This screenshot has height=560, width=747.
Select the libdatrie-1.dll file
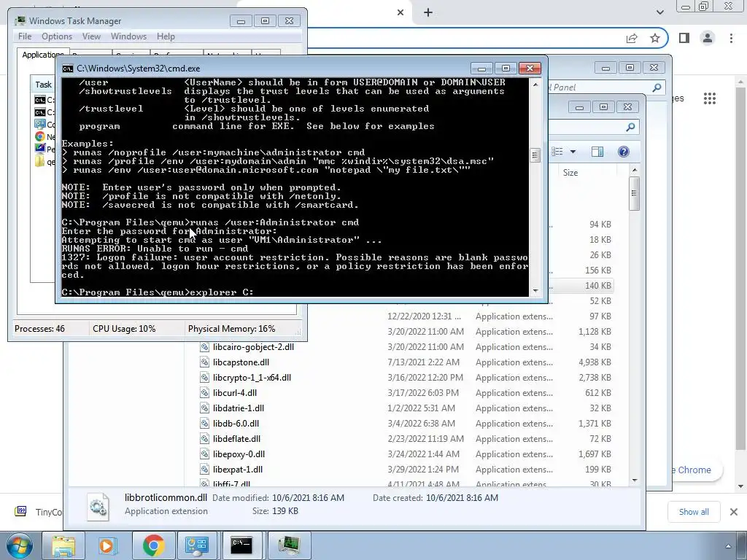point(239,408)
